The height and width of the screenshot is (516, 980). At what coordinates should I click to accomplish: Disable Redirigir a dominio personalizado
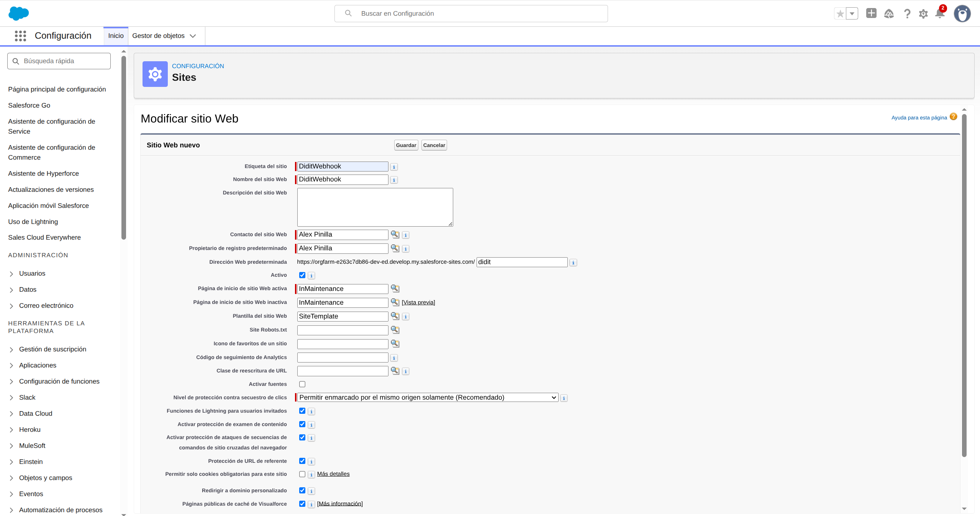tap(302, 490)
